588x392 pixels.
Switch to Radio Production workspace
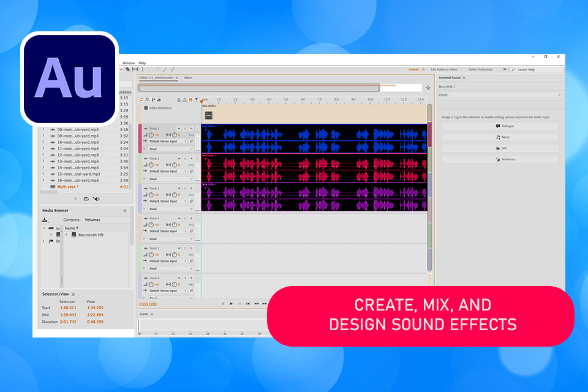(x=480, y=70)
